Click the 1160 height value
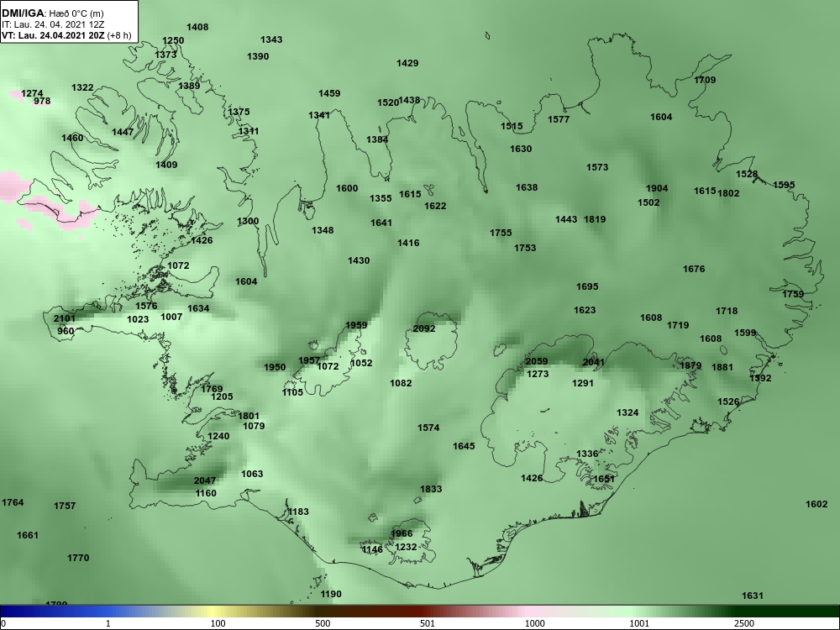 point(206,493)
